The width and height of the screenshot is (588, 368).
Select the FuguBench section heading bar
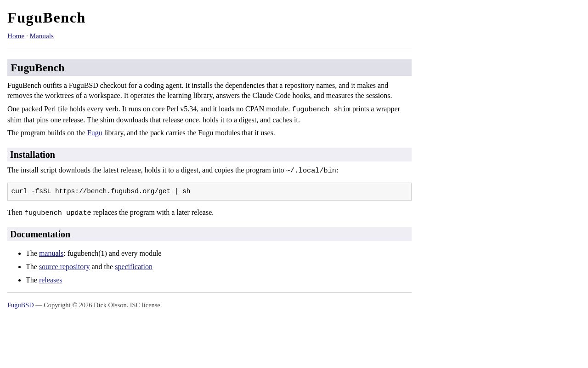(209, 68)
